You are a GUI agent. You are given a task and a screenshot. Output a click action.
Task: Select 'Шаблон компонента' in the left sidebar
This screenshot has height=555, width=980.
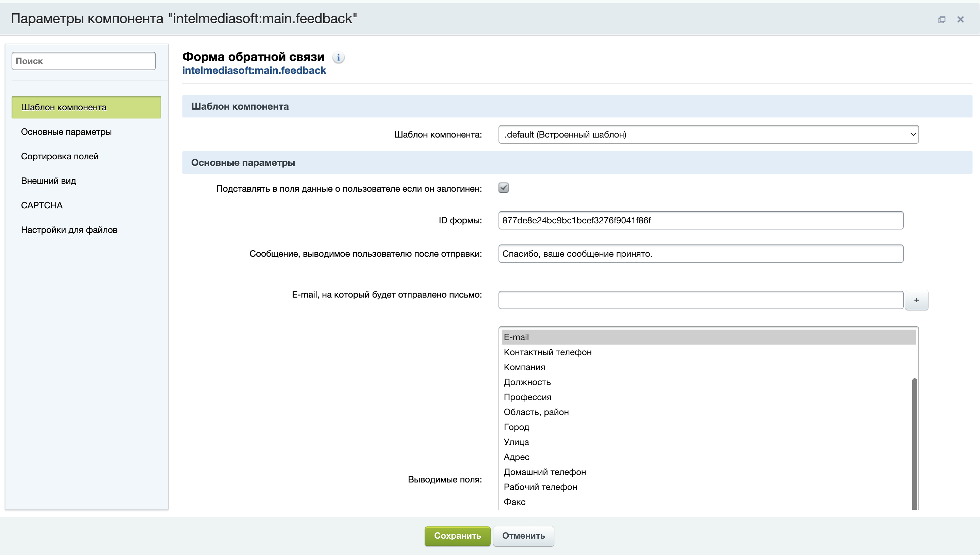click(x=86, y=107)
